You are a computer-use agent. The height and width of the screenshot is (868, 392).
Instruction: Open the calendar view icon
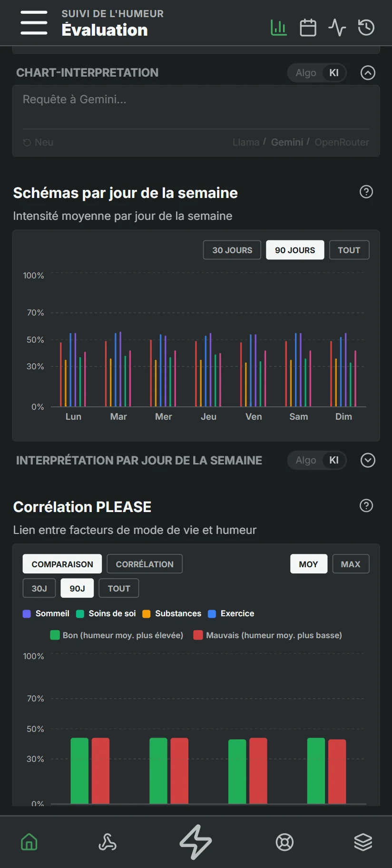pyautogui.click(x=308, y=28)
